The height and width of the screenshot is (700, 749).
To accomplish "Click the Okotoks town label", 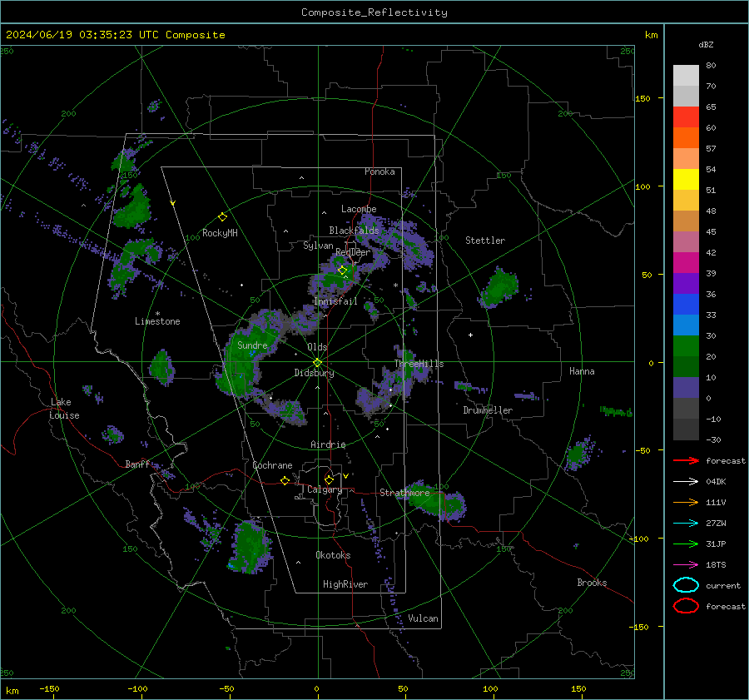I will (333, 555).
